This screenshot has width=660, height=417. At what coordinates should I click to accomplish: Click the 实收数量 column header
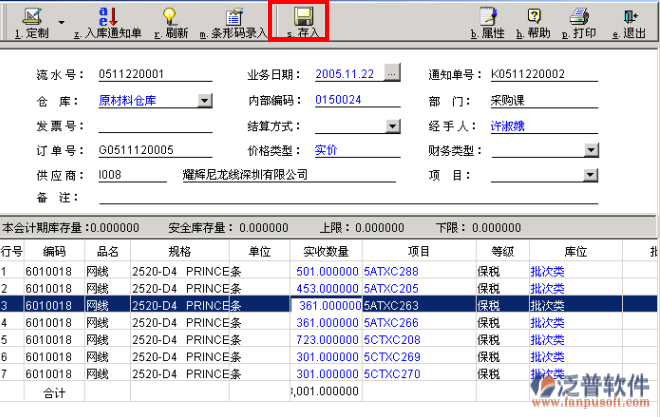(x=326, y=251)
